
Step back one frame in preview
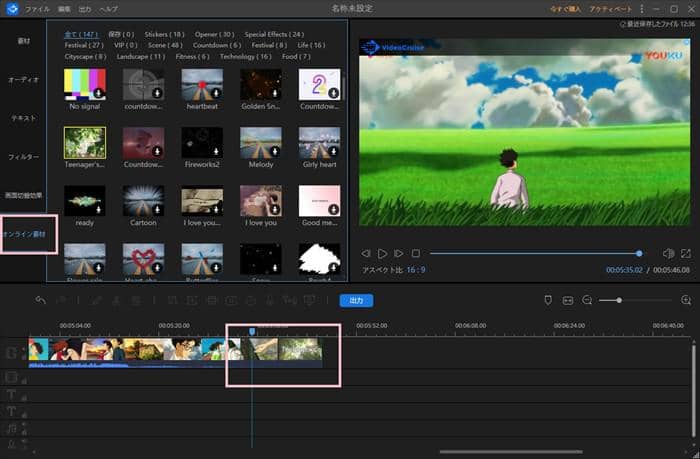point(366,253)
